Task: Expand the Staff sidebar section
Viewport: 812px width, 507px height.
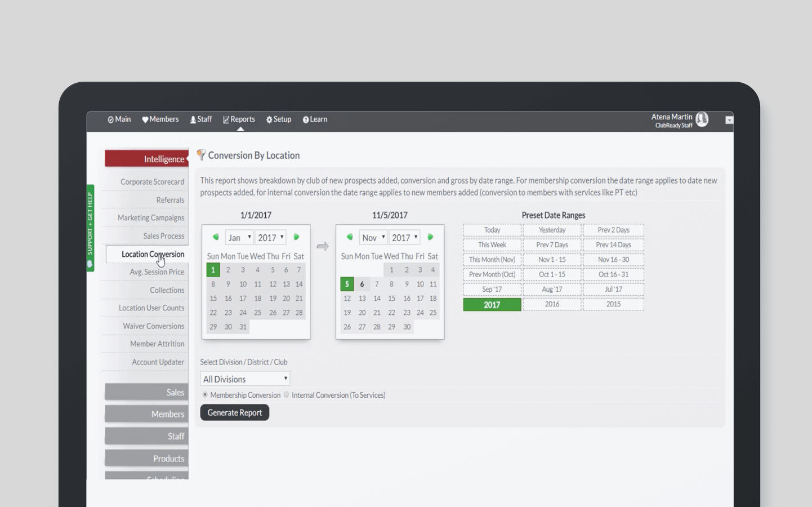Action: tap(146, 436)
